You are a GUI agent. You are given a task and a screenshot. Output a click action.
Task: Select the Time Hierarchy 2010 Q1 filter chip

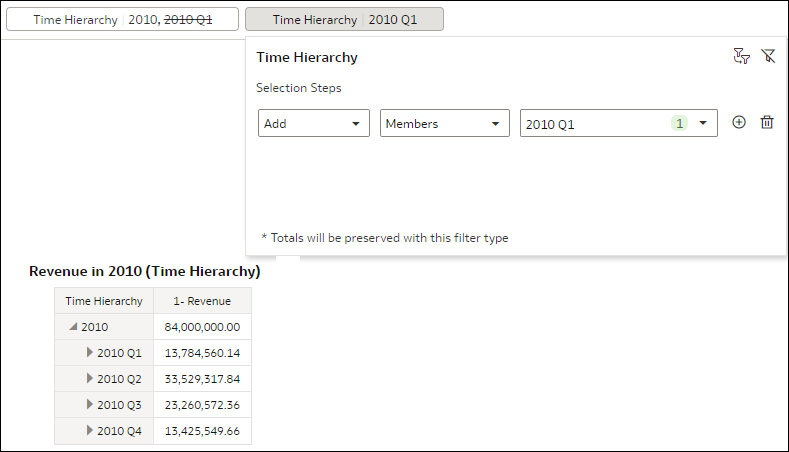click(344, 20)
